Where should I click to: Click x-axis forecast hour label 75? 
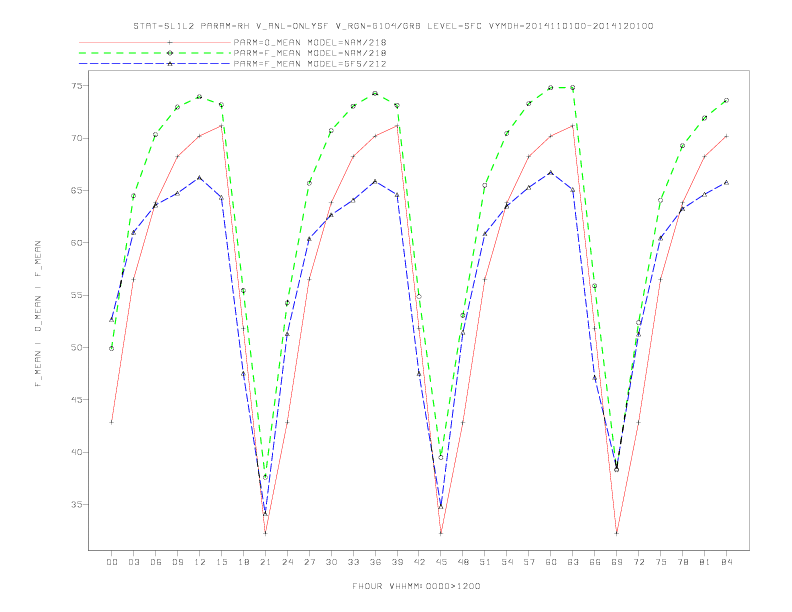click(661, 562)
